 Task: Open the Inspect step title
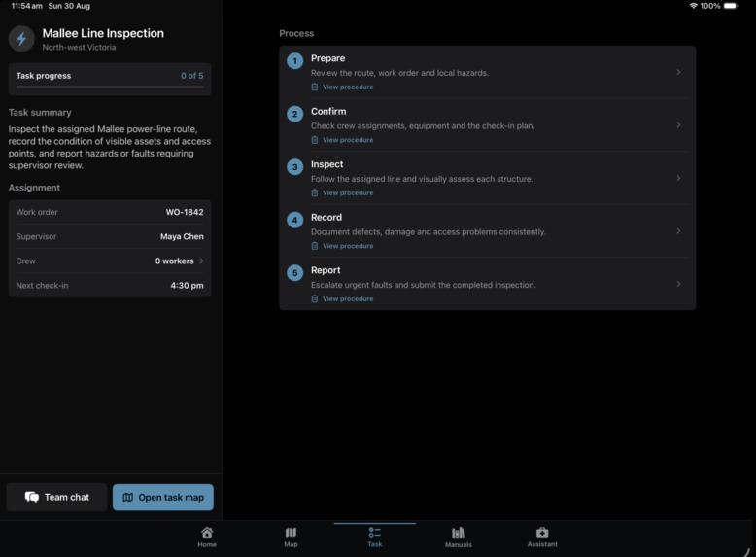[326, 164]
